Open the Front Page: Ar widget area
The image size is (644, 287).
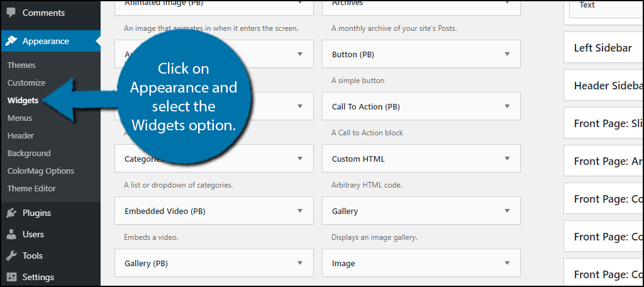pyautogui.click(x=603, y=161)
